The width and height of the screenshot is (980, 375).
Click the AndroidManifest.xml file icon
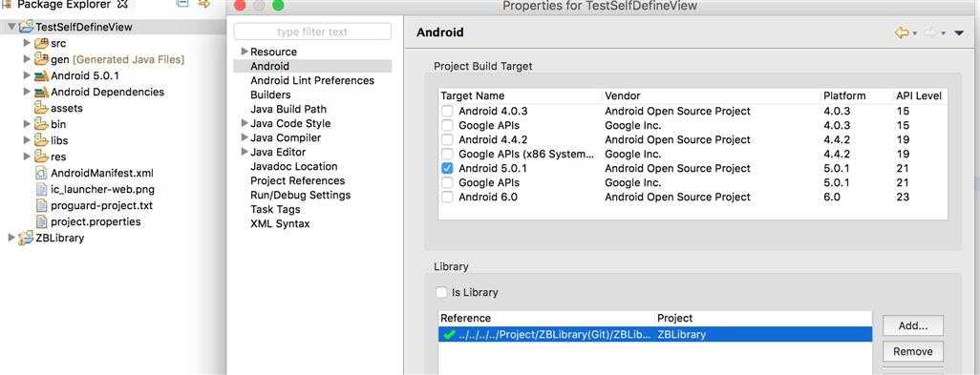point(41,173)
